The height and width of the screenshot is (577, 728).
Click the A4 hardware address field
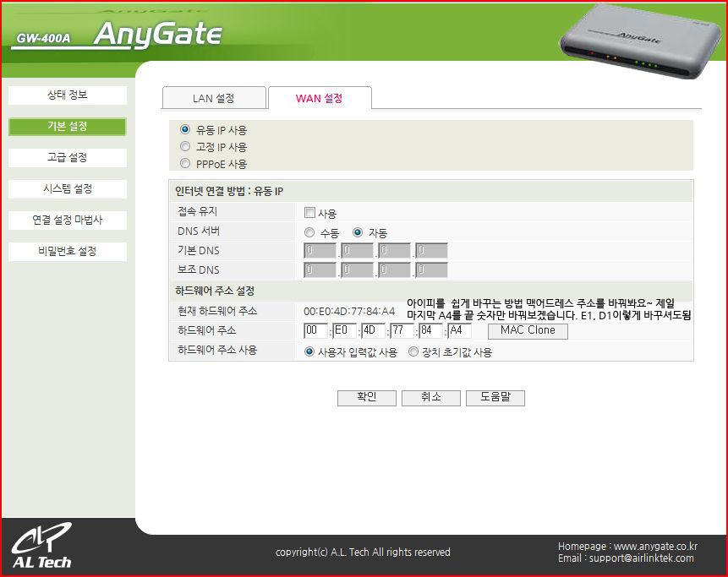tap(460, 330)
